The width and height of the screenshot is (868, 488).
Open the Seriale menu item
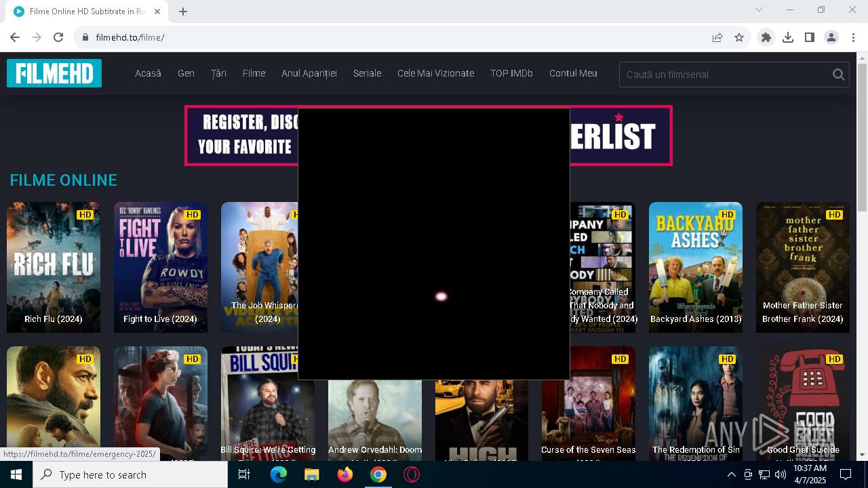(367, 73)
